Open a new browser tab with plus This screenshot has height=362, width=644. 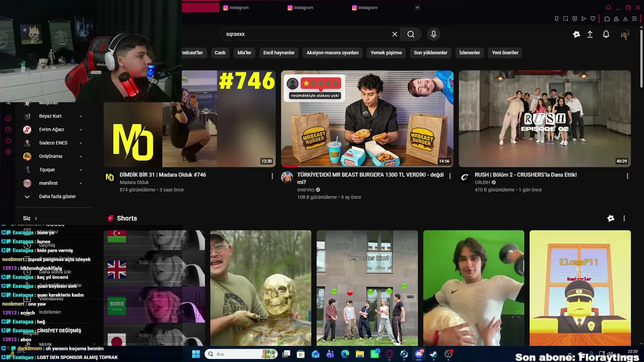(x=417, y=8)
